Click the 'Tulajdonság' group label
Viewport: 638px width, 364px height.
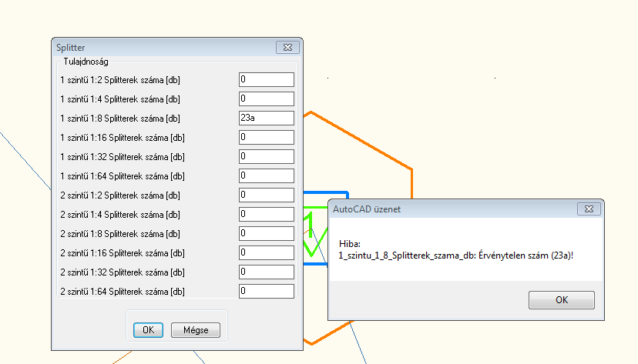[x=86, y=62]
